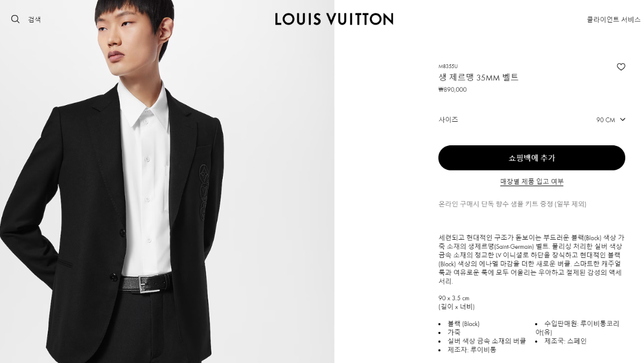Open the 90 CM size dropdown
Image resolution: width=644 pixels, height=363 pixels.
pos(611,120)
